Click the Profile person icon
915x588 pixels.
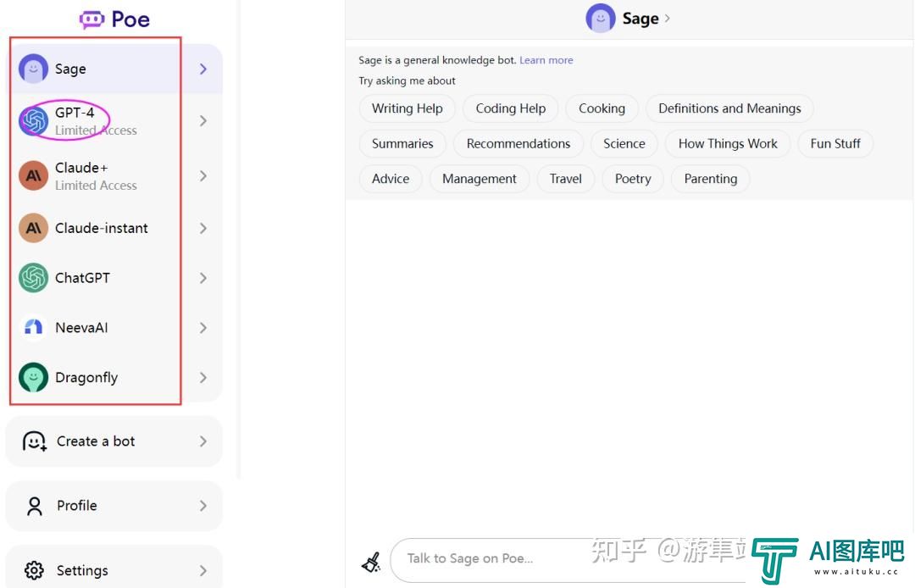(x=35, y=506)
